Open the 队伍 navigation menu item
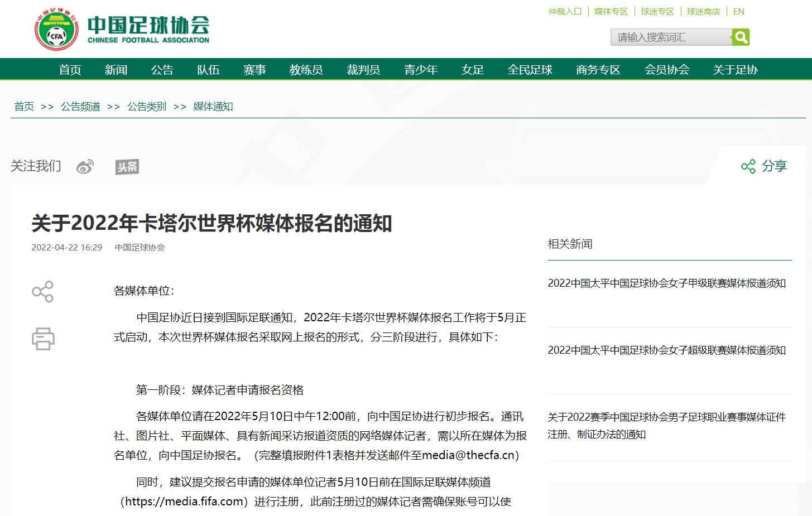 coord(208,70)
